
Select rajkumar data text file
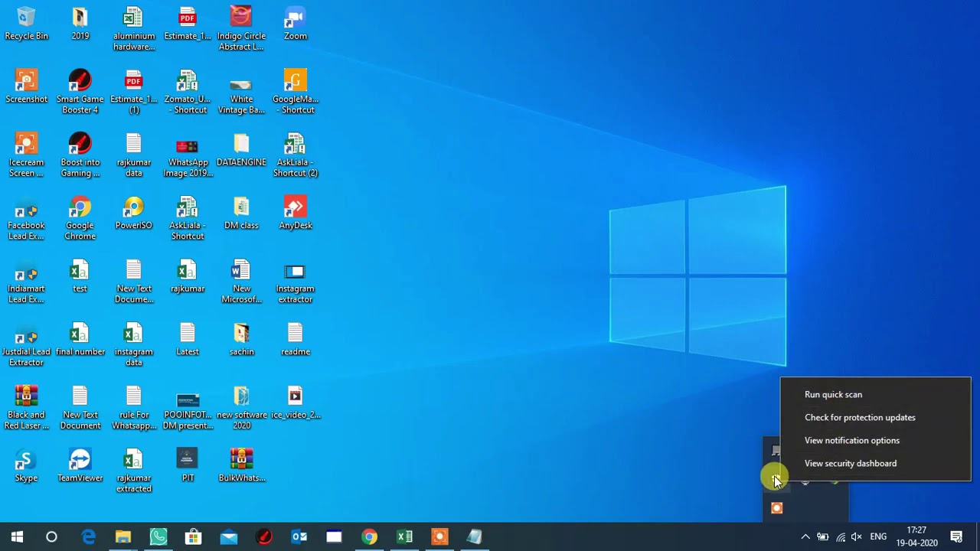pos(134,155)
